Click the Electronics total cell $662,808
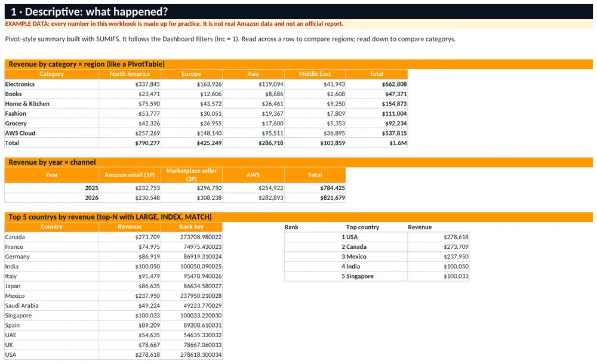Viewport: 597px width, 364px height. (x=376, y=84)
